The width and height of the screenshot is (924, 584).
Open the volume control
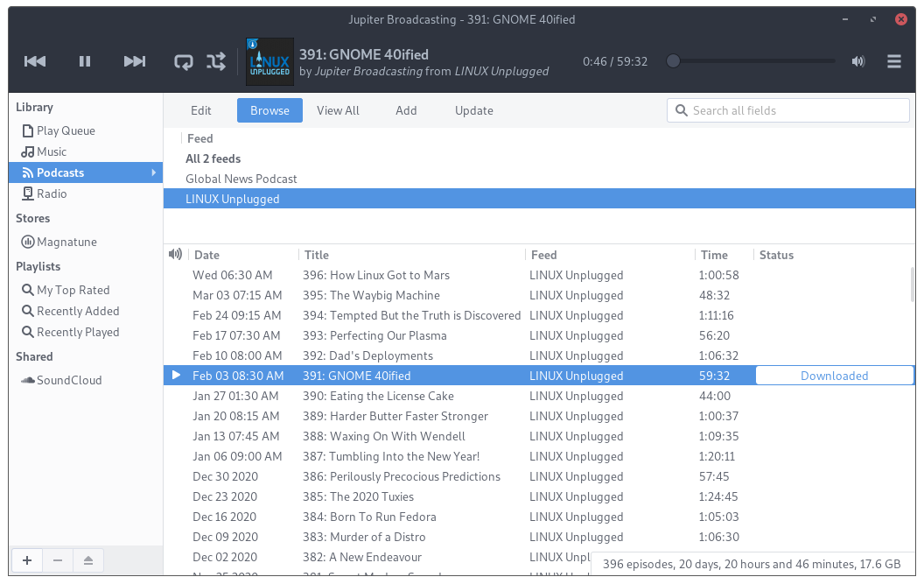pyautogui.click(x=858, y=61)
